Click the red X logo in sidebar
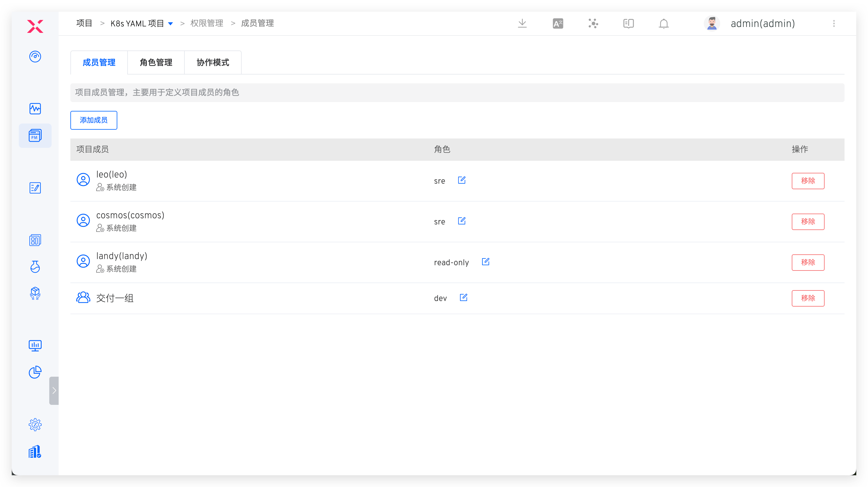Viewport: 868px width, 487px height. (35, 26)
